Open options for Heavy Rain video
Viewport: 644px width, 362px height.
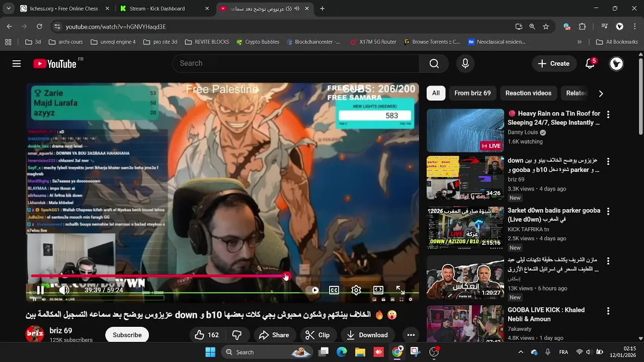tap(608, 115)
